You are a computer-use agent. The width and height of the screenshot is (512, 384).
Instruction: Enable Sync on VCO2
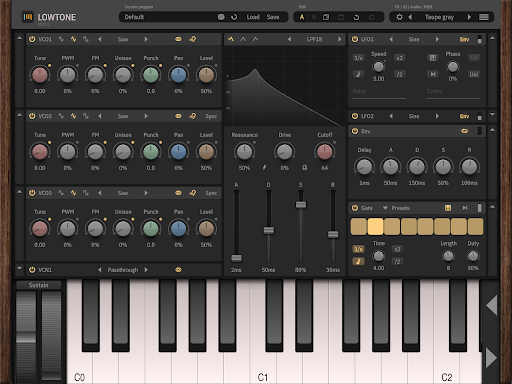tap(211, 116)
